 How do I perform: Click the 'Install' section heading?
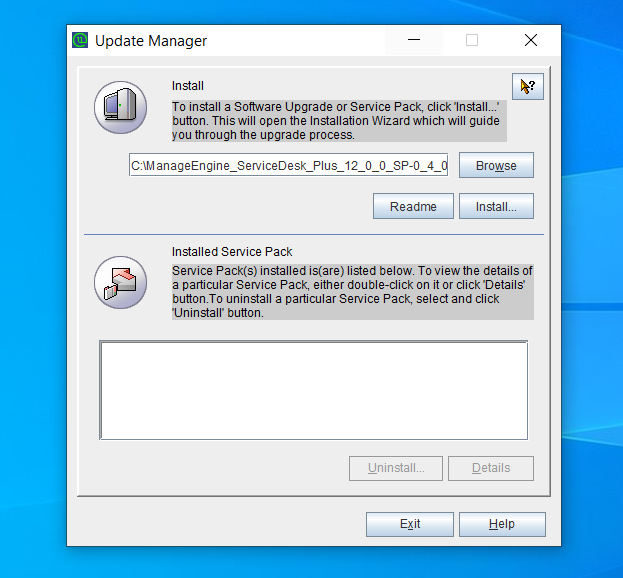tap(188, 86)
